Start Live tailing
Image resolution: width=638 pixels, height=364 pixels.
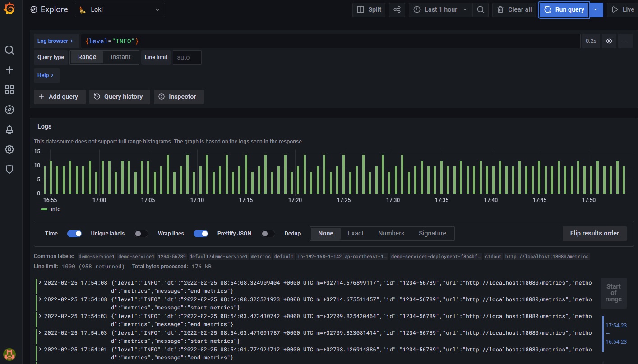pos(623,9)
